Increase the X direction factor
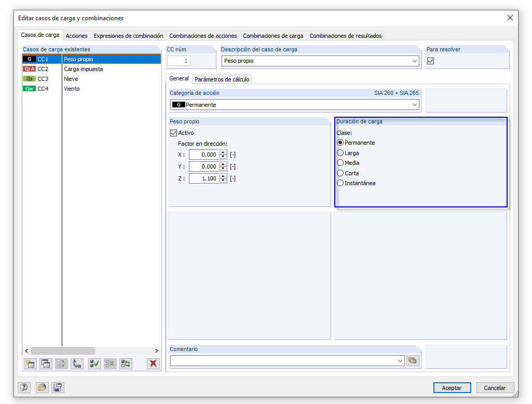532x404 pixels. (x=223, y=152)
